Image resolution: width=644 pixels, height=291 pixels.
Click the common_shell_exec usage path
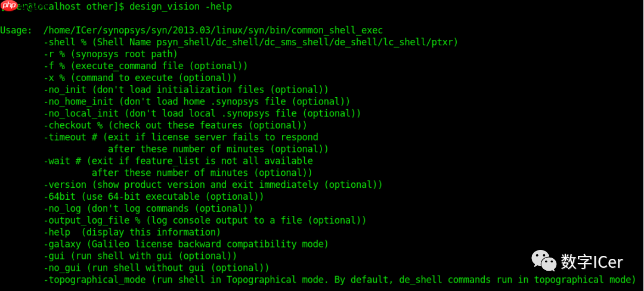click(213, 30)
